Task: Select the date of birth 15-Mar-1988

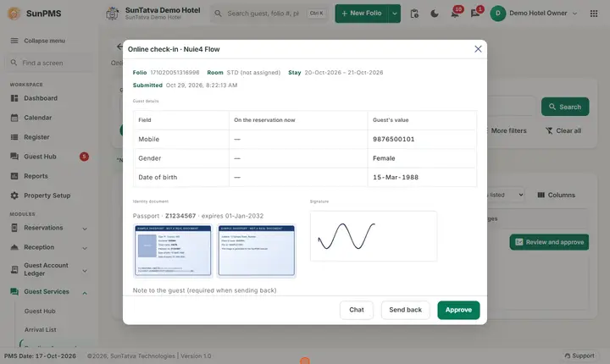Action: click(x=396, y=177)
